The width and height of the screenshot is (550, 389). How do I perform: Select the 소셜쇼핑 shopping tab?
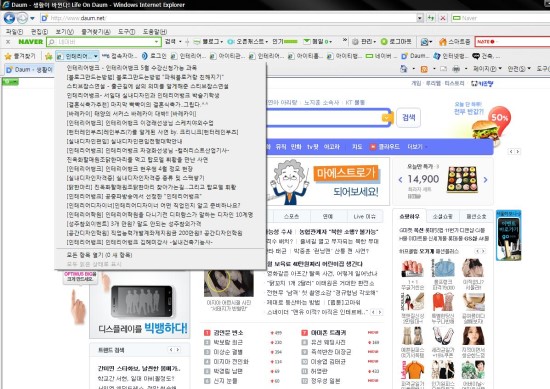pyautogui.click(x=442, y=216)
